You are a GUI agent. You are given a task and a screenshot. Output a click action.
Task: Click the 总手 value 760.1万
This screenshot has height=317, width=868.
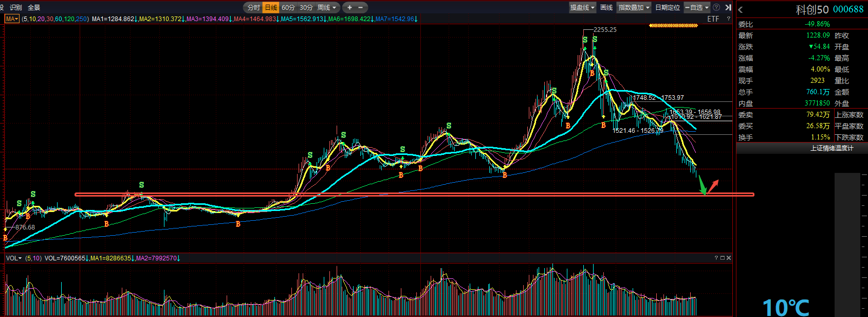coord(818,92)
